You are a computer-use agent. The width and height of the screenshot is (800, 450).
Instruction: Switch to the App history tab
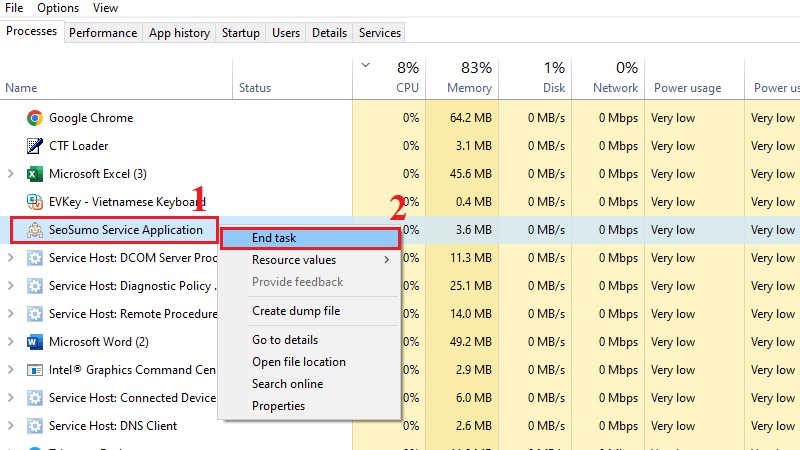click(x=179, y=33)
